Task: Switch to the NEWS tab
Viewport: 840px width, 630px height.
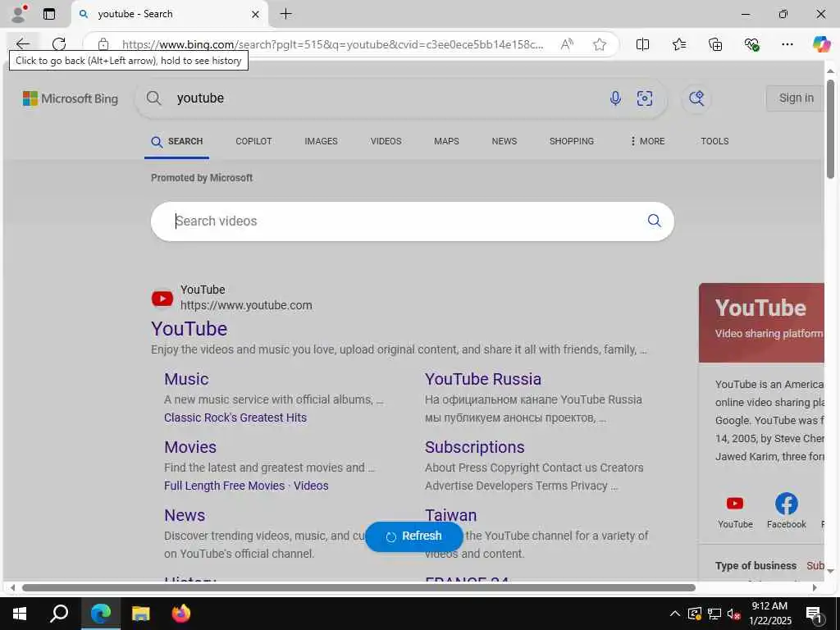Action: pos(504,141)
